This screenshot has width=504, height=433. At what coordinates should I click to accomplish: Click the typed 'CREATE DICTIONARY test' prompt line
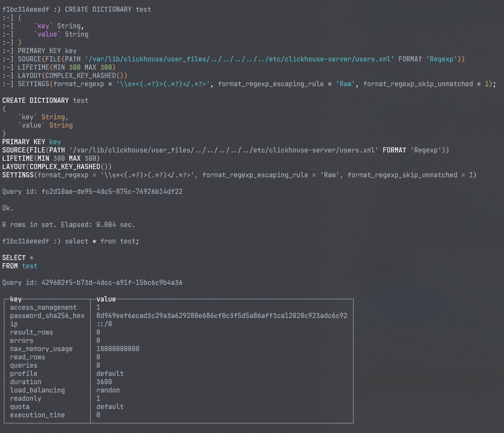[108, 10]
